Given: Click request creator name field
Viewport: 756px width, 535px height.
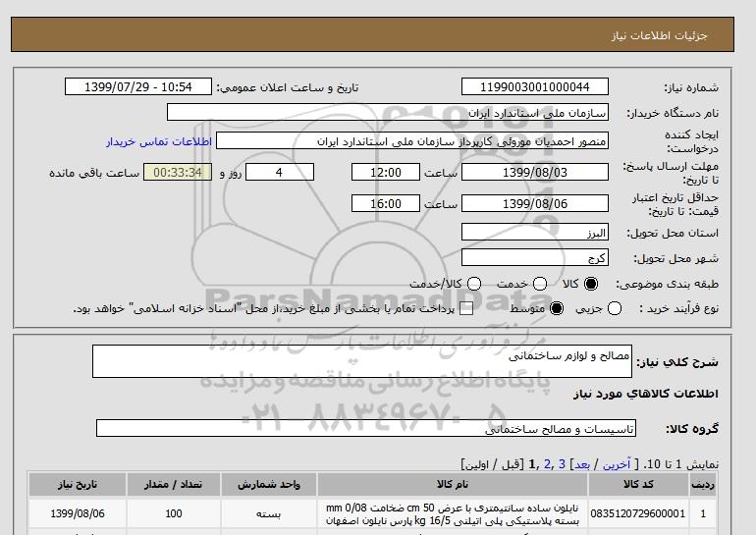Looking at the screenshot, I should pyautogui.click(x=412, y=141).
